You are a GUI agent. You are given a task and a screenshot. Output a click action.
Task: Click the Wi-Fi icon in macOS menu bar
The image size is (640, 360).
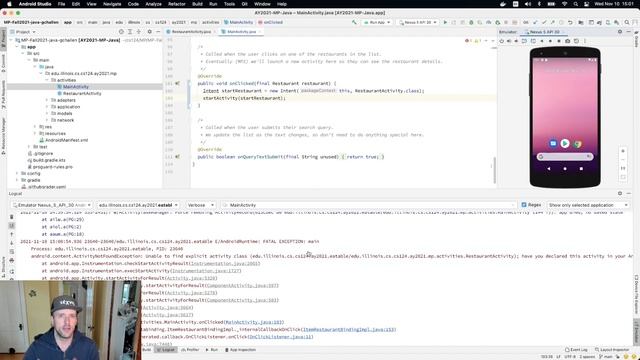564,4
